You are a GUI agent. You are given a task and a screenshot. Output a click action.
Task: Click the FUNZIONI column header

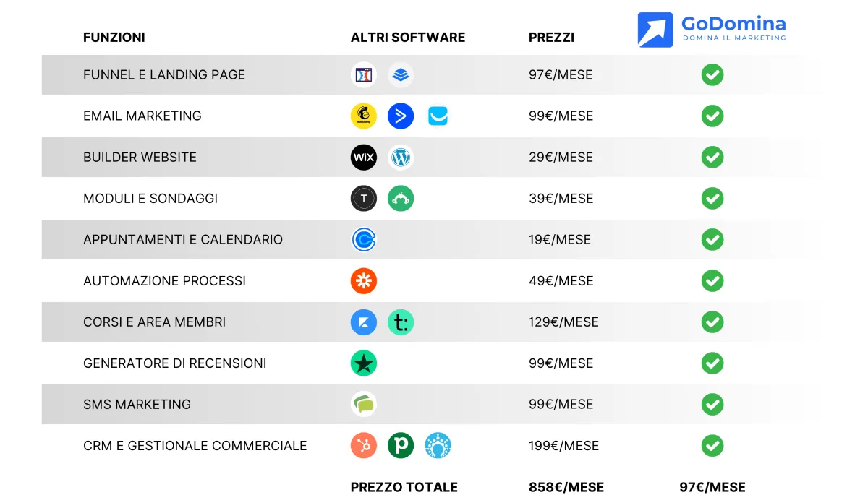tap(114, 38)
